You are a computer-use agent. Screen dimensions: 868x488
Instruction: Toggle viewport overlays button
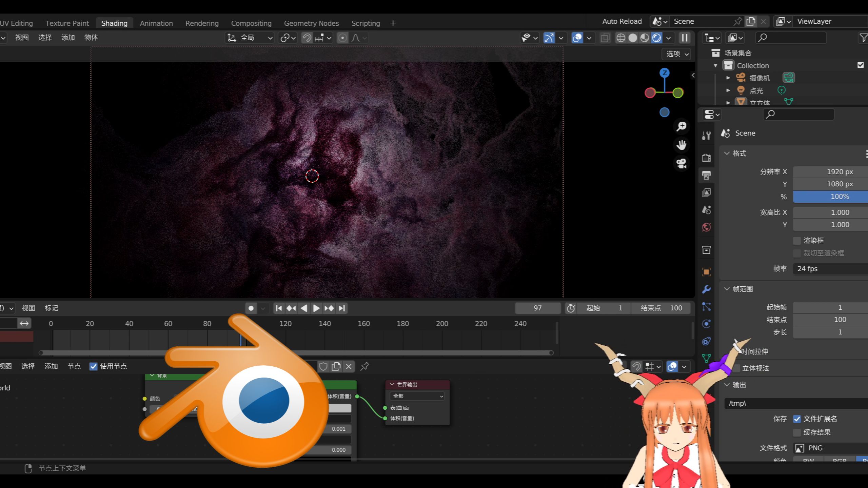click(x=577, y=38)
